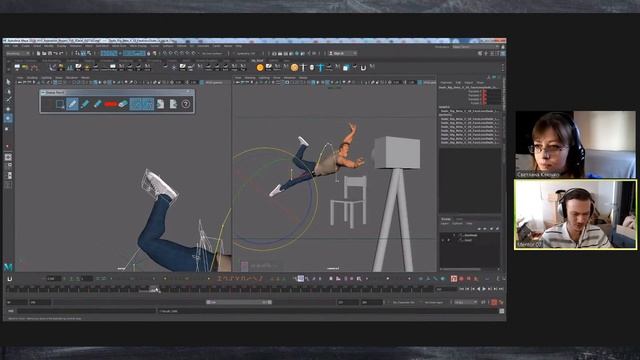Select the eraser tool in Grease Pencil
Screen dimensions: 640x360
[123, 104]
